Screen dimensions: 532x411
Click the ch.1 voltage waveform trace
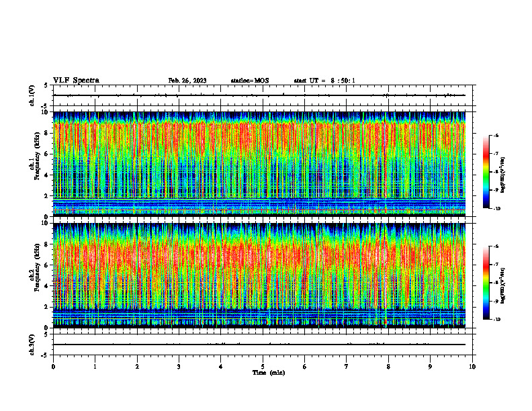(259, 95)
